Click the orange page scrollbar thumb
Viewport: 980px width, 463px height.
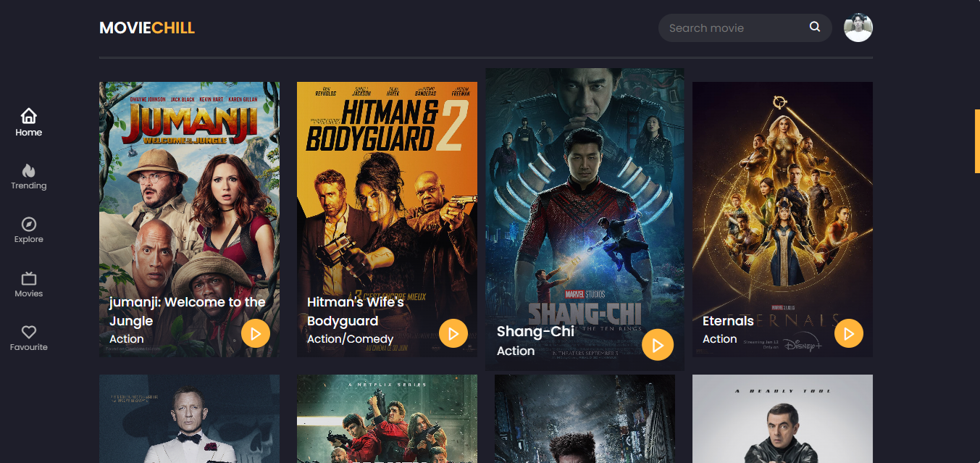(x=977, y=141)
